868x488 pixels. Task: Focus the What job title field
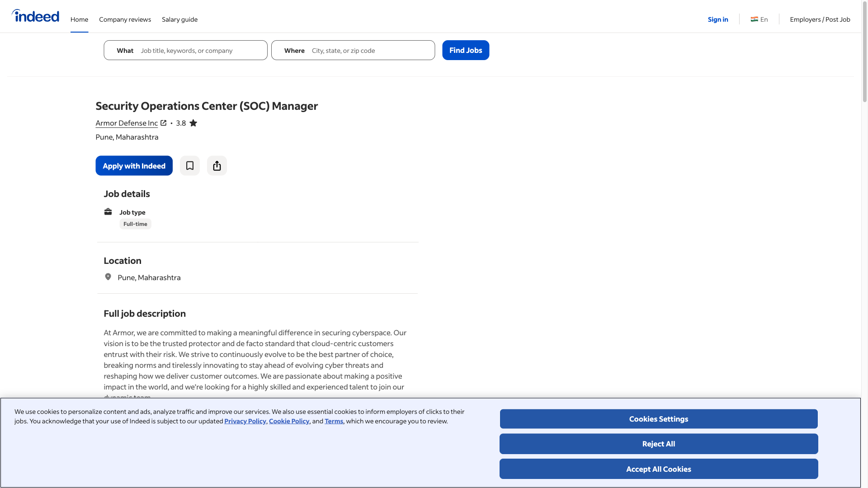tap(185, 50)
